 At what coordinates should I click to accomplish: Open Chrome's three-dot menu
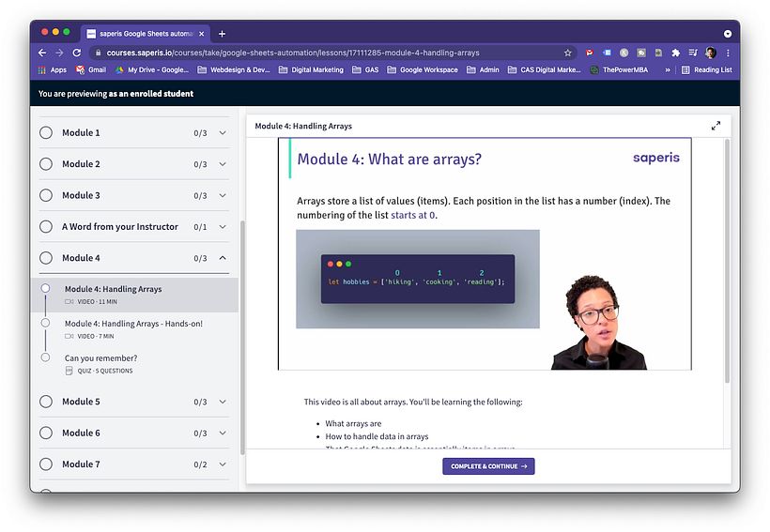pyautogui.click(x=728, y=53)
